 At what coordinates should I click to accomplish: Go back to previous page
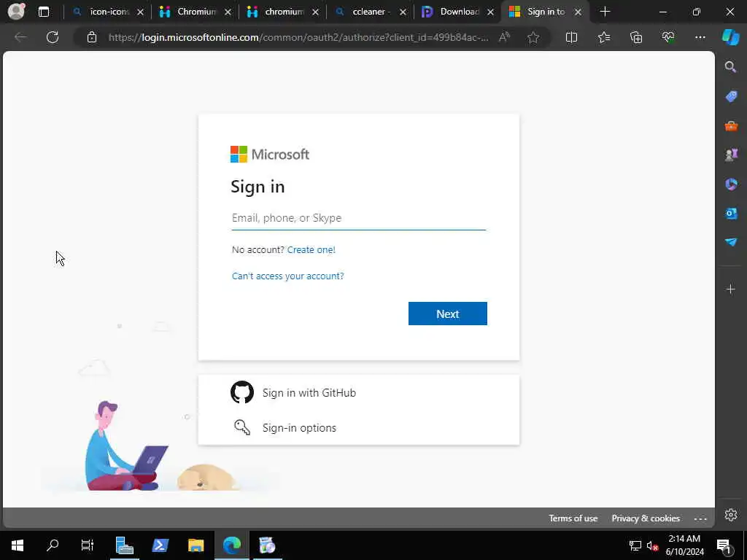pos(20,37)
